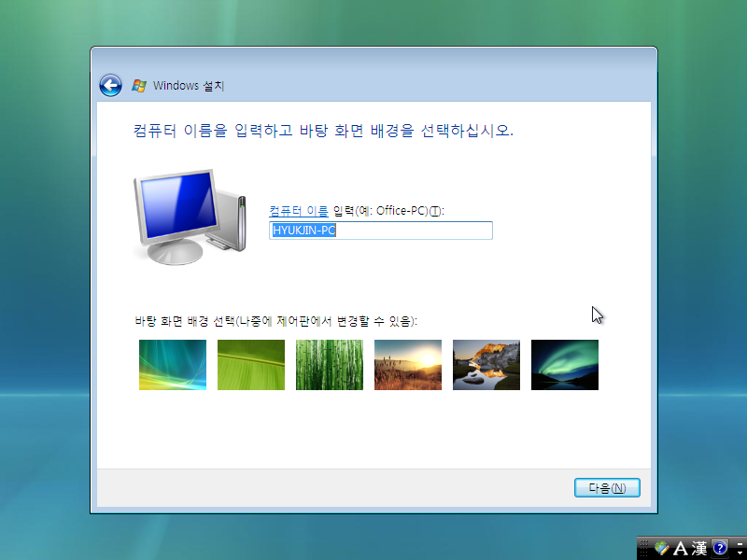The width and height of the screenshot is (747, 560).
Task: Go back using the blue arrow button
Action: coord(110,86)
